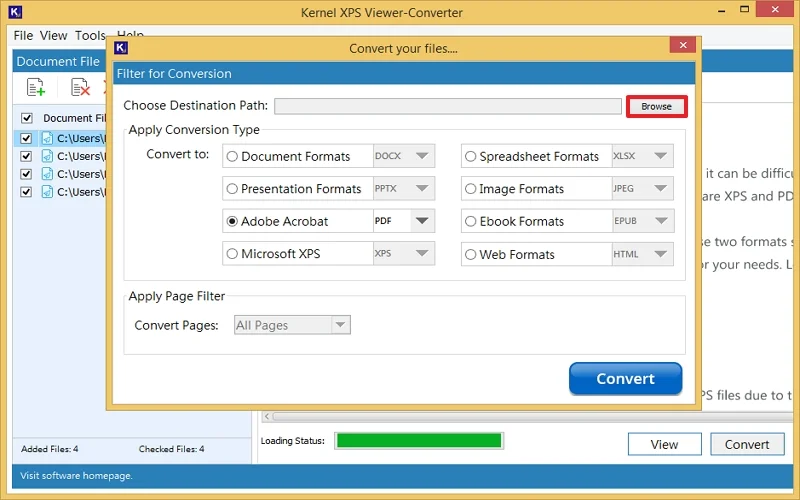The width and height of the screenshot is (800, 500).
Task: Click the horizontal scrollbar left arrow
Action: pyautogui.click(x=267, y=416)
